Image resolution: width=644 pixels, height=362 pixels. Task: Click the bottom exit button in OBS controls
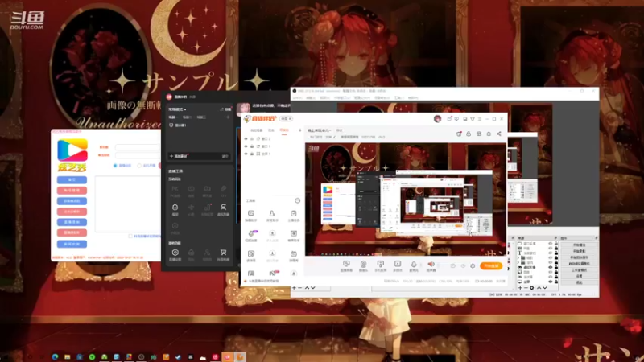579,282
